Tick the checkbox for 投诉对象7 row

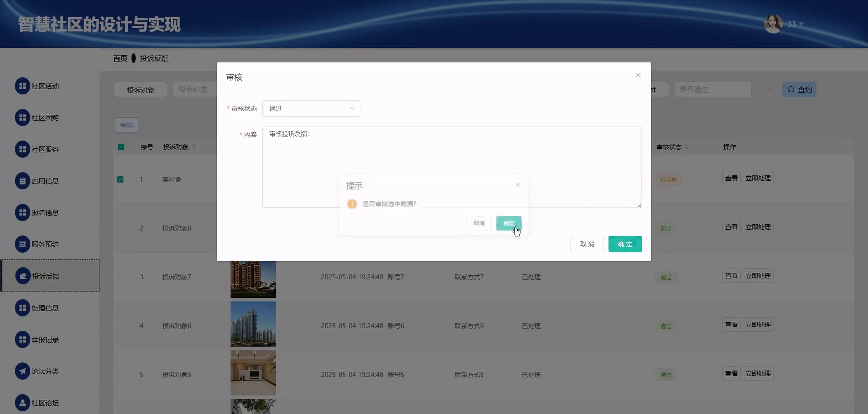point(120,277)
